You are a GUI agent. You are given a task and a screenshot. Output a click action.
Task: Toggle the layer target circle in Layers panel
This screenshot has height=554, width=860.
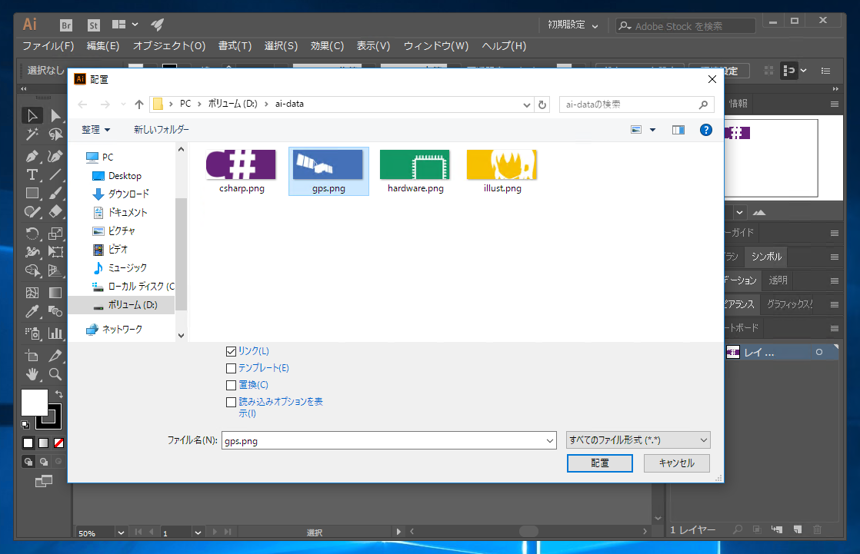tap(819, 352)
